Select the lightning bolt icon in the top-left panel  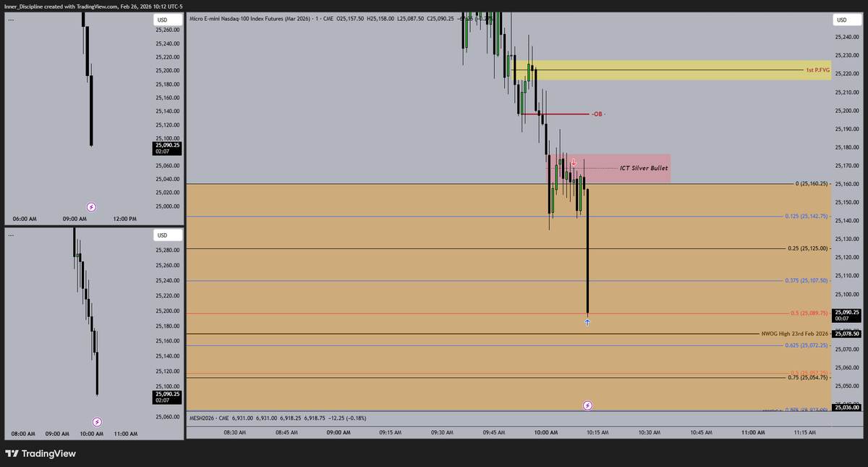90,206
